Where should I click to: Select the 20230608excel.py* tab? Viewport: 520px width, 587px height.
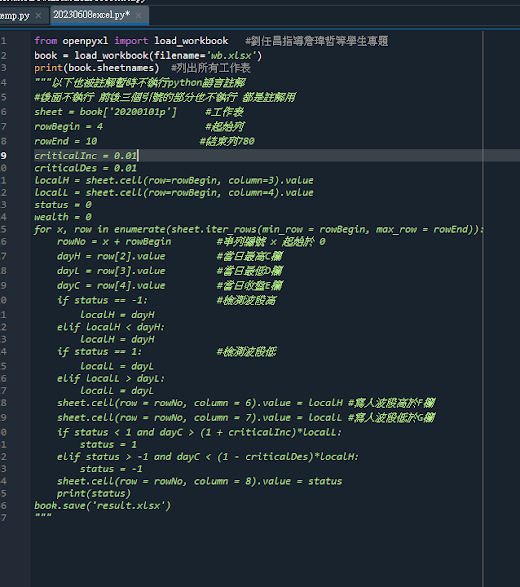[x=91, y=15]
